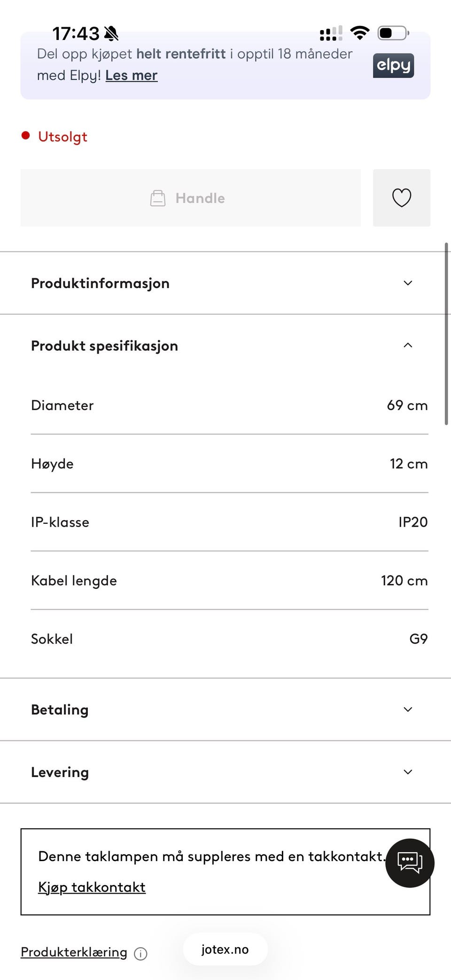The image size is (451, 980).
Task: Tap the Utsolgt stock status label
Action: [x=62, y=137]
